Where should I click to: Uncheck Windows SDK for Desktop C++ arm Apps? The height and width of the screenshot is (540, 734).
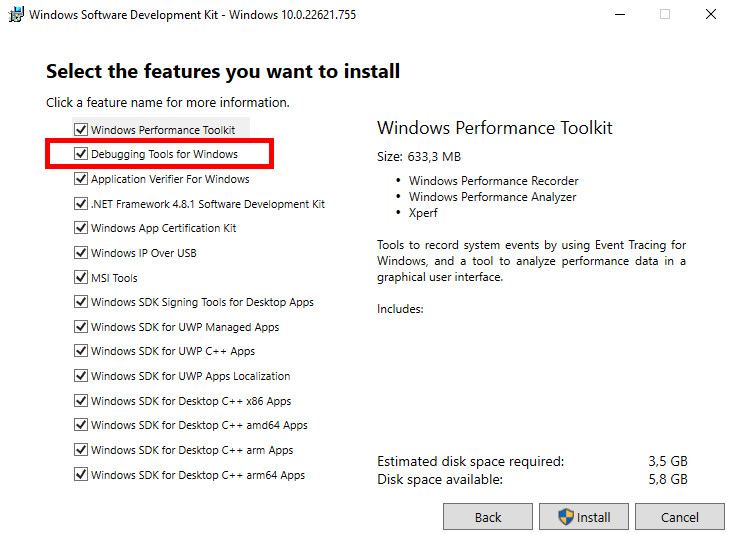(81, 450)
